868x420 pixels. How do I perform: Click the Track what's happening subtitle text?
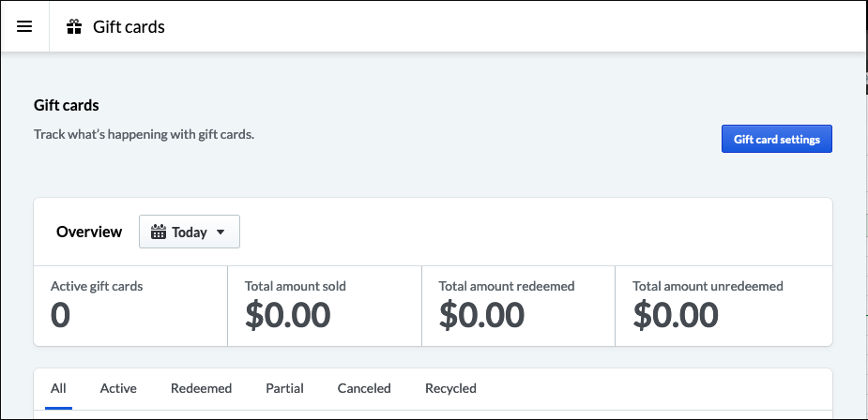(x=144, y=134)
